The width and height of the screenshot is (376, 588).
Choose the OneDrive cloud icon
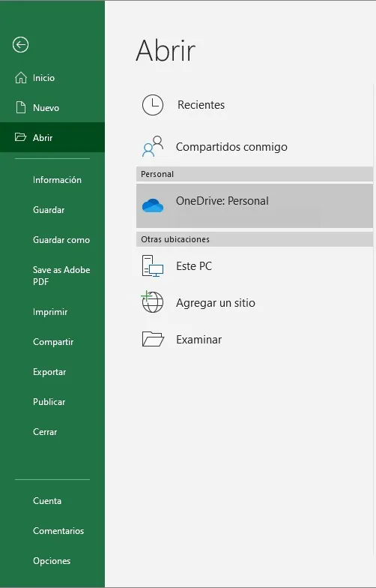153,205
